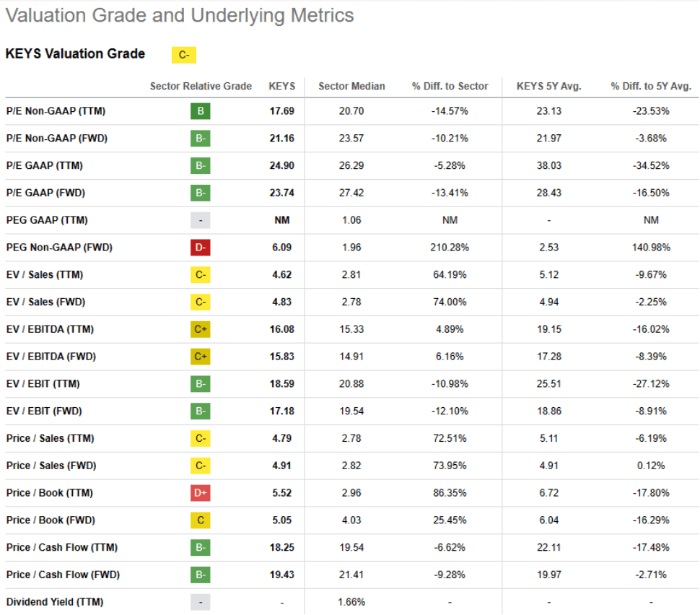Click the red D- badge for PEG Non-GAAP FWD
This screenshot has height=615, width=700.
point(200,247)
